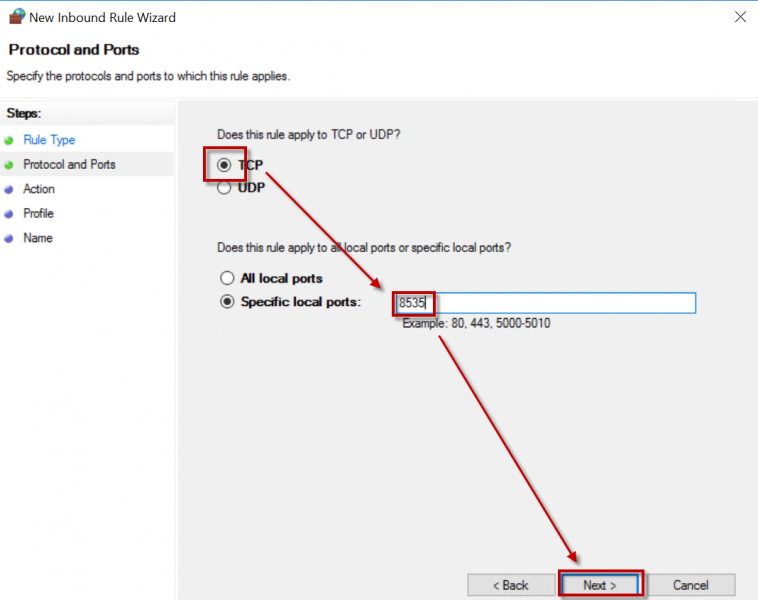Go to the Rule Type step
The width and height of the screenshot is (758, 600).
(49, 140)
